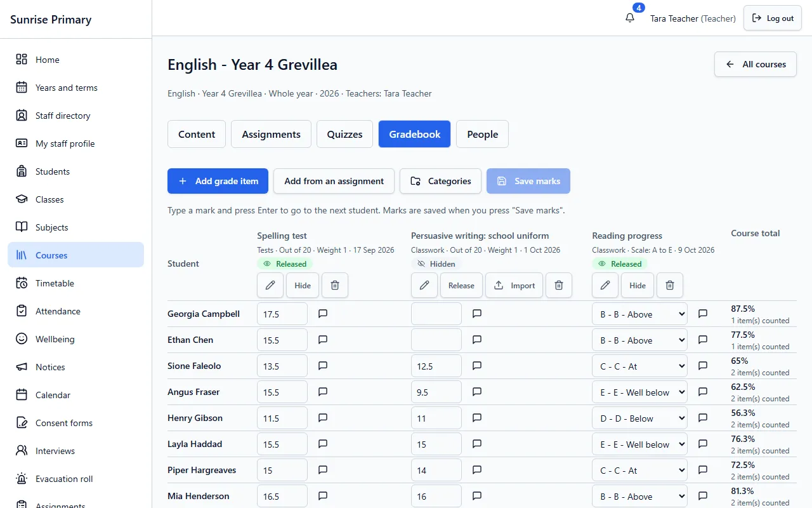The image size is (812, 508).
Task: Hide the Reading progress marks
Action: pyautogui.click(x=638, y=286)
